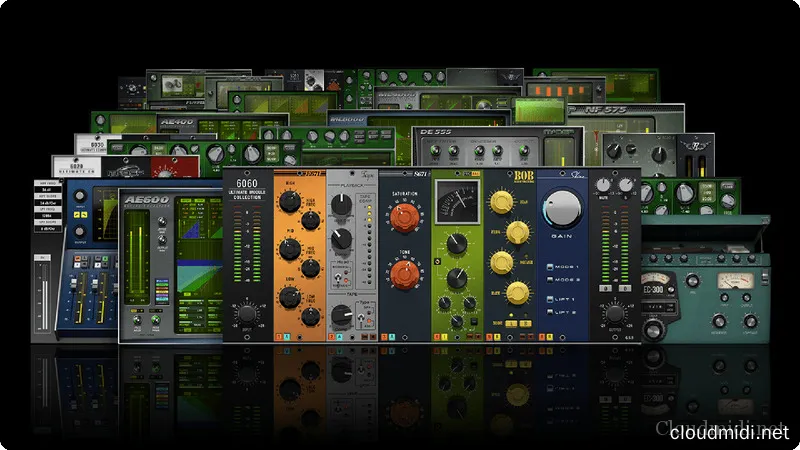Turn the large bottom-left knob on EC-300
This screenshot has width=800, height=450.
coord(653,330)
